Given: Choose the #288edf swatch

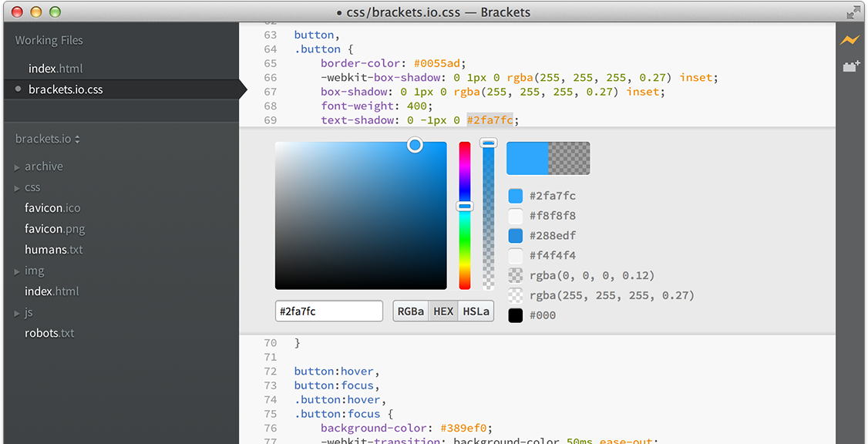Looking at the screenshot, I should 516,236.
